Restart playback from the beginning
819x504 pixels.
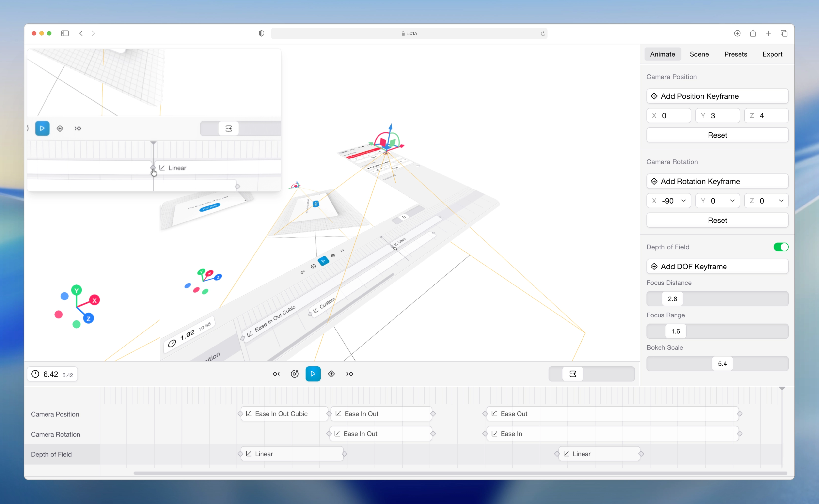[x=295, y=374]
